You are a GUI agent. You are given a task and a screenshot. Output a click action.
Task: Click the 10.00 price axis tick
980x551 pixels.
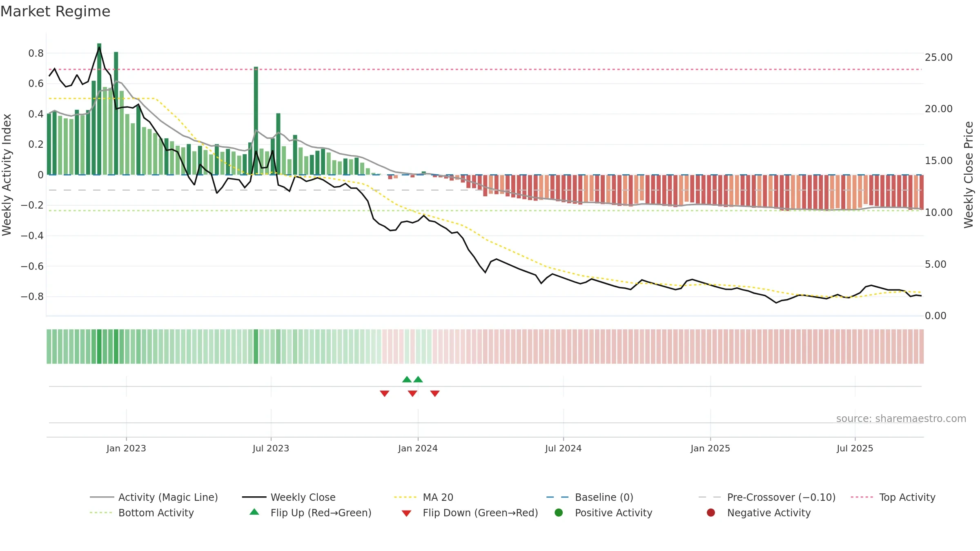coord(939,212)
